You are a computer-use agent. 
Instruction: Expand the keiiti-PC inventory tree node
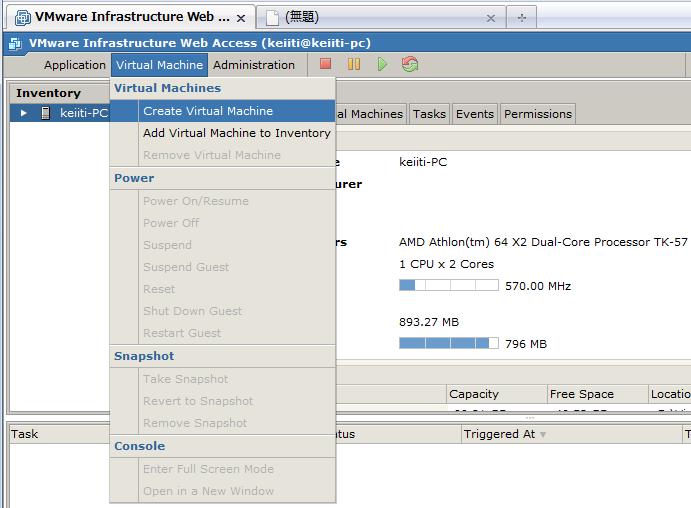[24, 113]
